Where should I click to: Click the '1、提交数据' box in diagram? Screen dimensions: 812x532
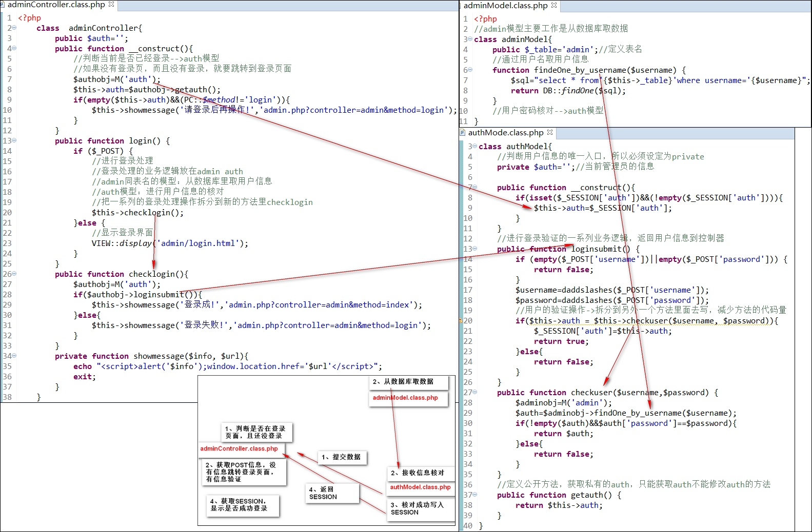342,457
